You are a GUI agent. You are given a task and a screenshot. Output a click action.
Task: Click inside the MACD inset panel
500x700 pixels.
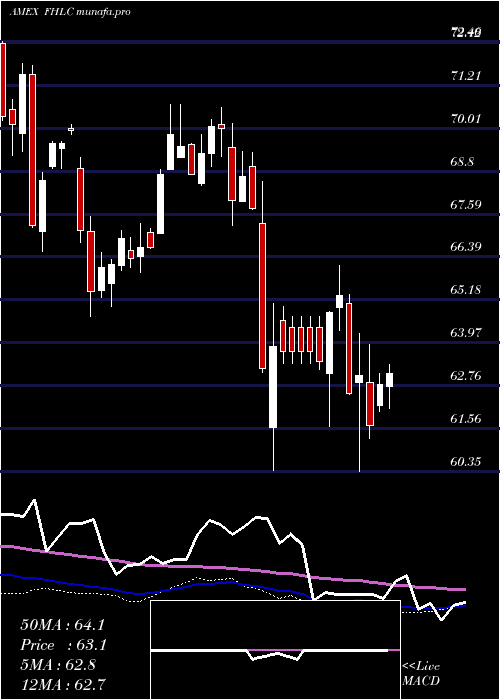[275, 650]
